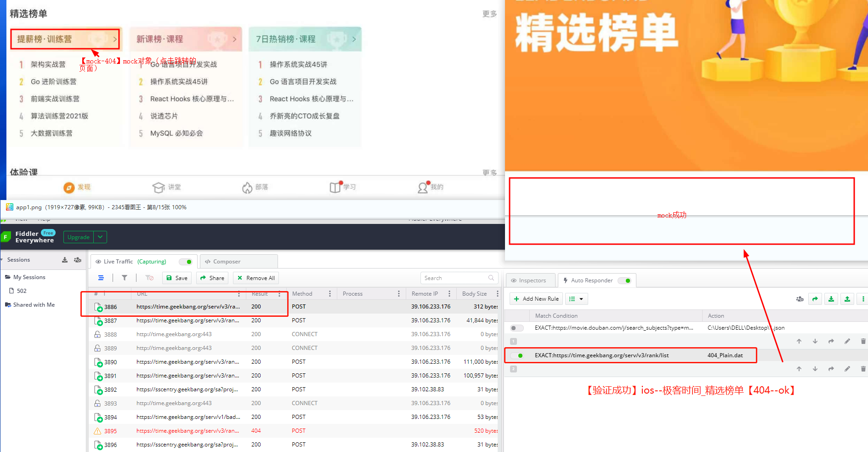Open the Auto Responder more options dots
This screenshot has width=868, height=452.
(863, 299)
